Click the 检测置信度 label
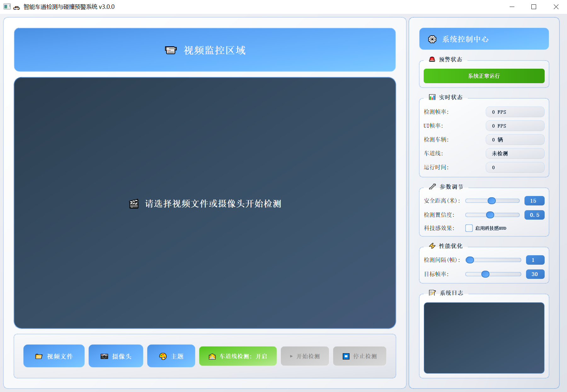The width and height of the screenshot is (567, 392). 439,215
